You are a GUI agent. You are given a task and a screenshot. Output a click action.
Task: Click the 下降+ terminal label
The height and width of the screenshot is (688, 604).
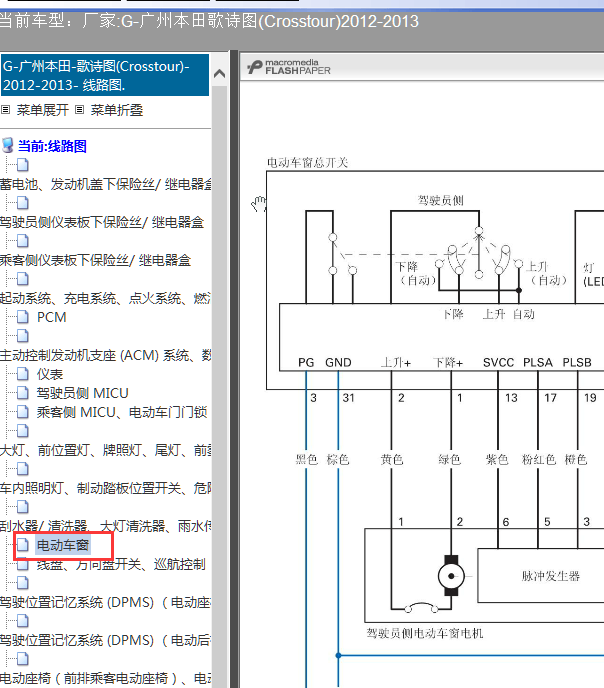pos(448,362)
